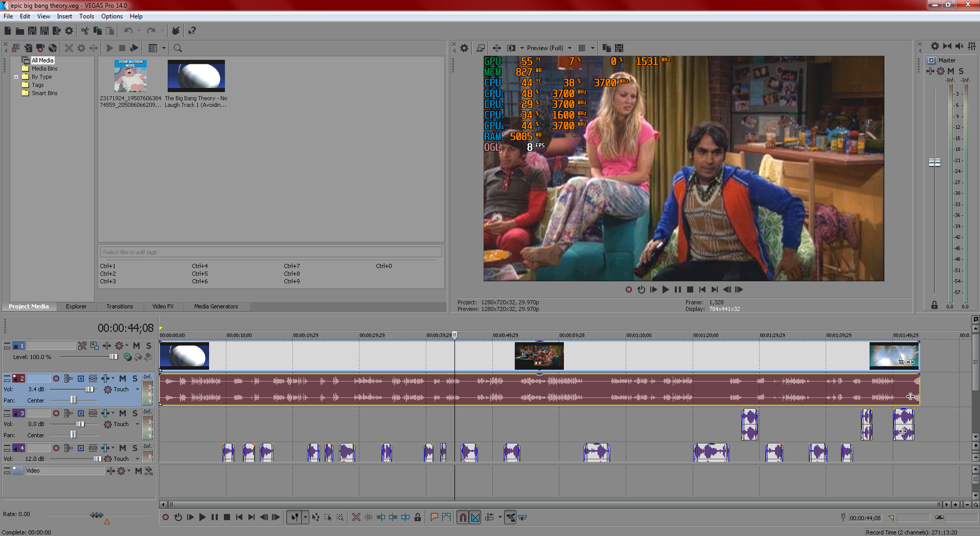The height and width of the screenshot is (536, 980).
Task: Toggle preview on external monitor icon
Action: (x=481, y=48)
